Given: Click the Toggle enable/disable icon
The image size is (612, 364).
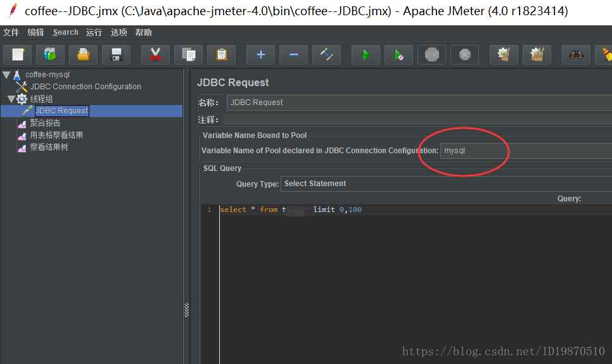Looking at the screenshot, I should (x=326, y=54).
